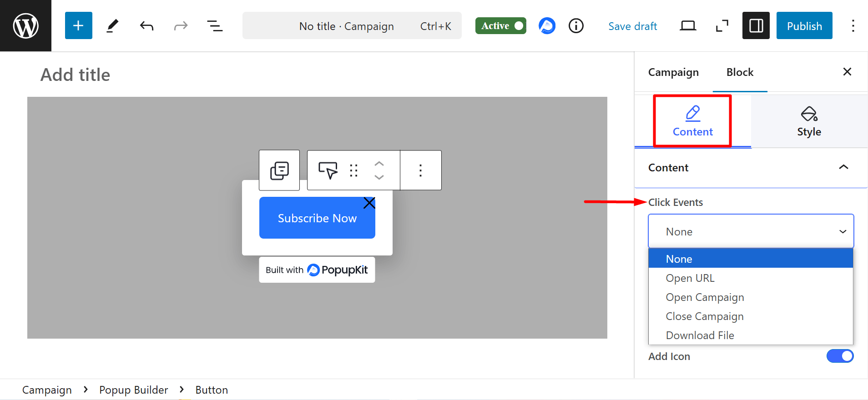
Task: Switch to the Campaign tab
Action: pos(673,72)
